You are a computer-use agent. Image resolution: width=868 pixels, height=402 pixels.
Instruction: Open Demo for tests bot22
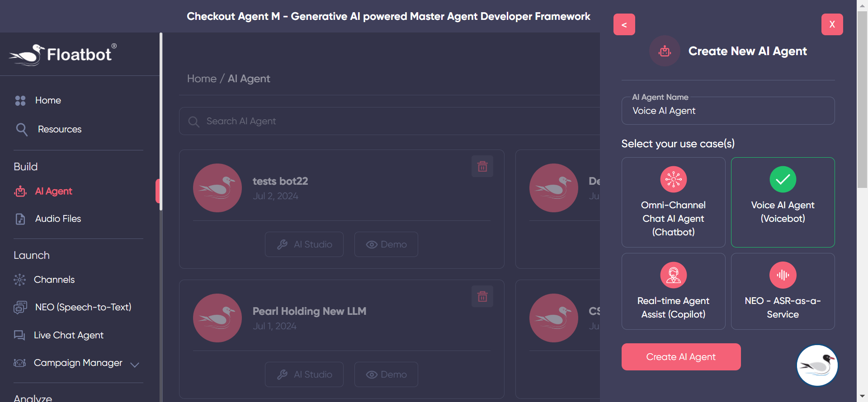[386, 244]
